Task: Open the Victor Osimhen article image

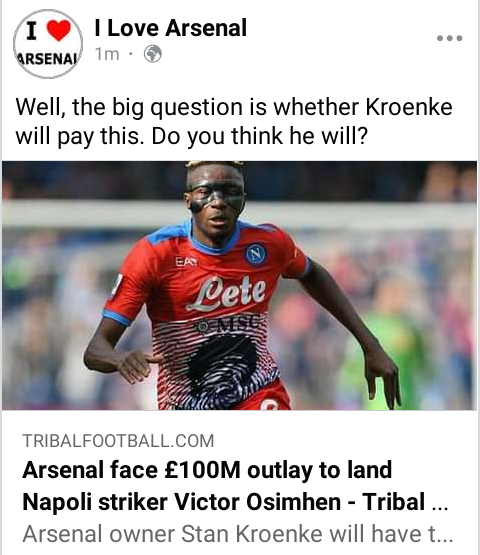Action: 240,285
